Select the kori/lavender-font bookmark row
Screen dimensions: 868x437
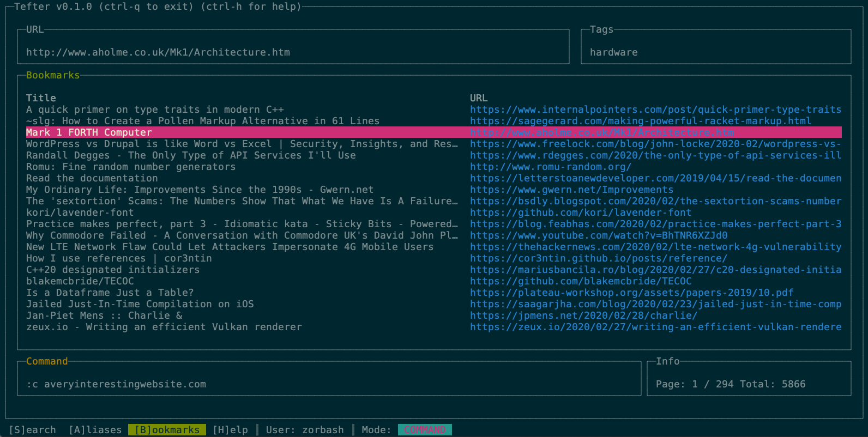coord(433,213)
